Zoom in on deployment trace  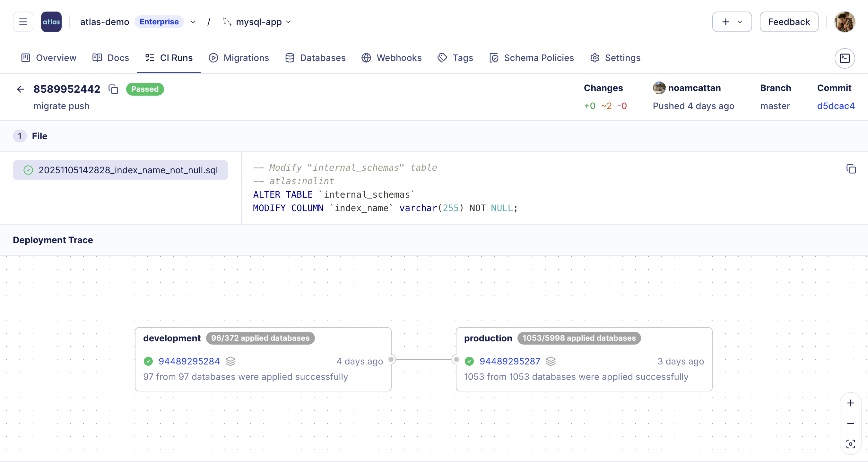point(850,403)
